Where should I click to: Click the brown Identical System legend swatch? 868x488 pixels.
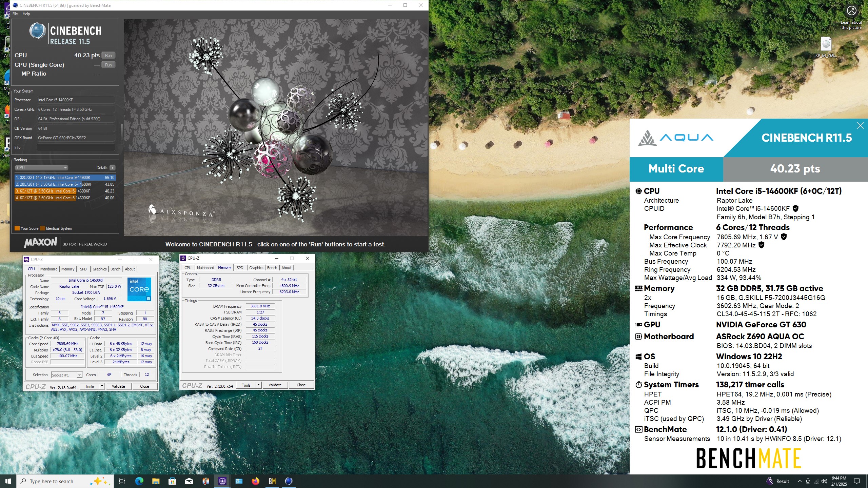coord(42,228)
